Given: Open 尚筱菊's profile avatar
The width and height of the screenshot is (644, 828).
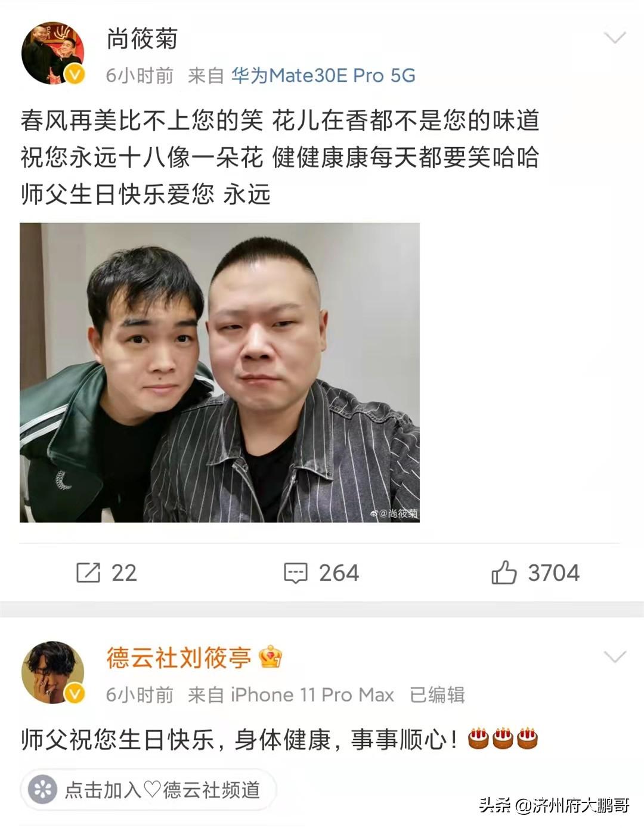Looking at the screenshot, I should (52, 54).
